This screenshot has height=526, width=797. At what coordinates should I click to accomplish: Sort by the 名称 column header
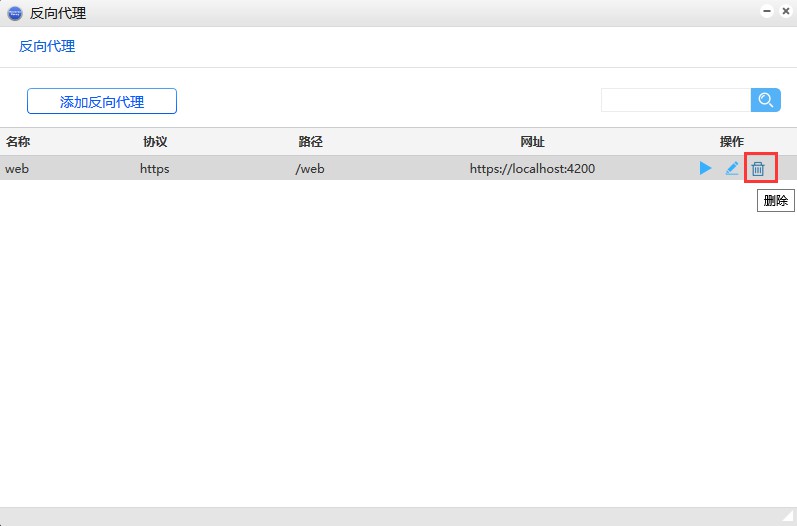point(18,142)
